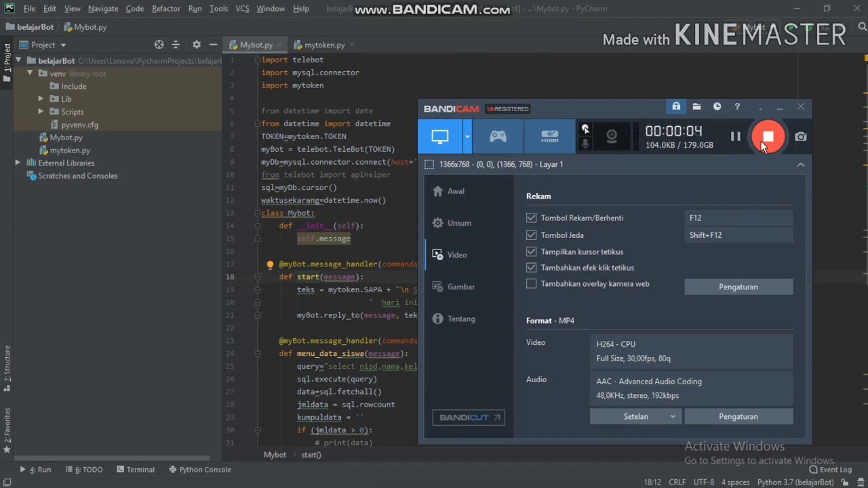The width and height of the screenshot is (868, 488).
Task: Open Bandicam output folder icon
Action: point(696,106)
